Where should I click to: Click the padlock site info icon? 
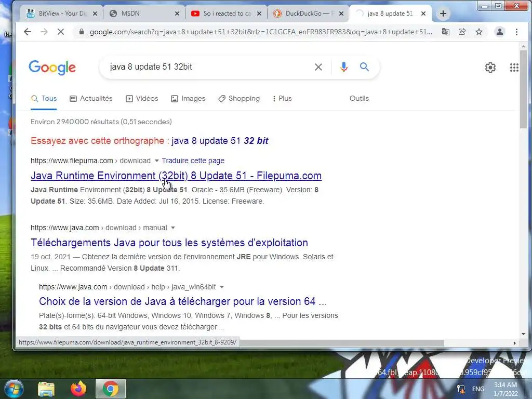click(81, 32)
